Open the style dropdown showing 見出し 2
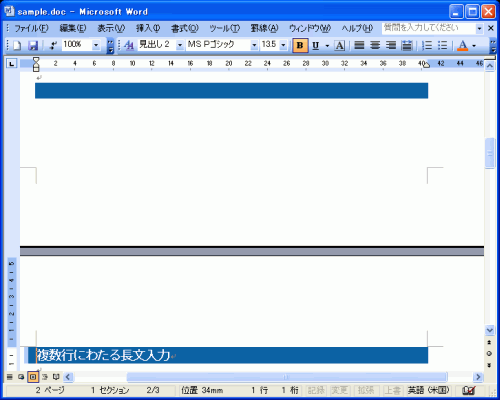 (x=180, y=45)
